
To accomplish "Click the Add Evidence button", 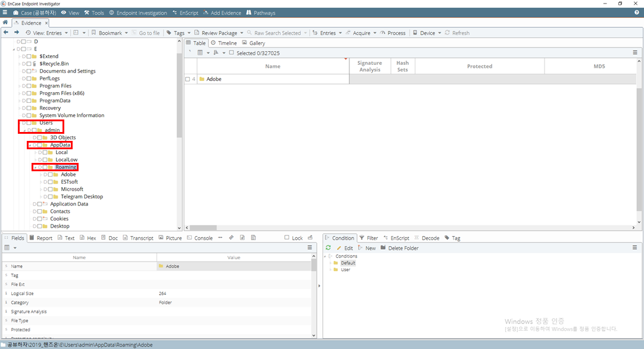I will tap(222, 12).
